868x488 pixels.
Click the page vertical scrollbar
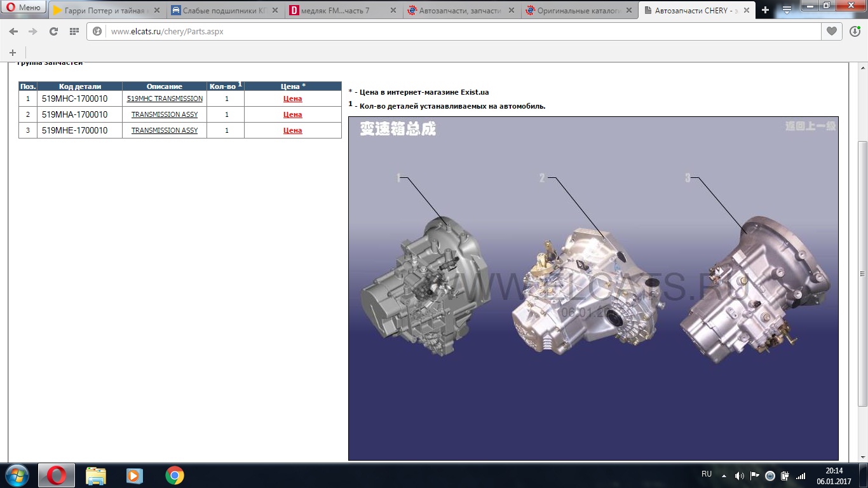[862, 273]
